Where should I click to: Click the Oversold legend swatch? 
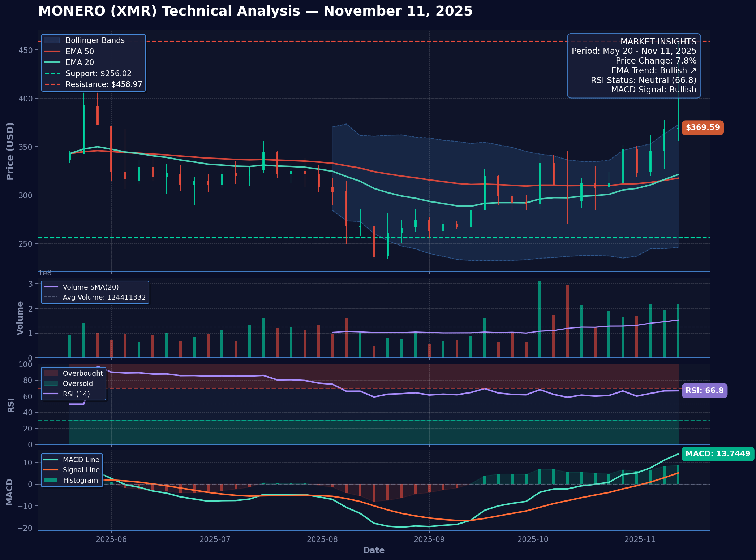click(51, 383)
